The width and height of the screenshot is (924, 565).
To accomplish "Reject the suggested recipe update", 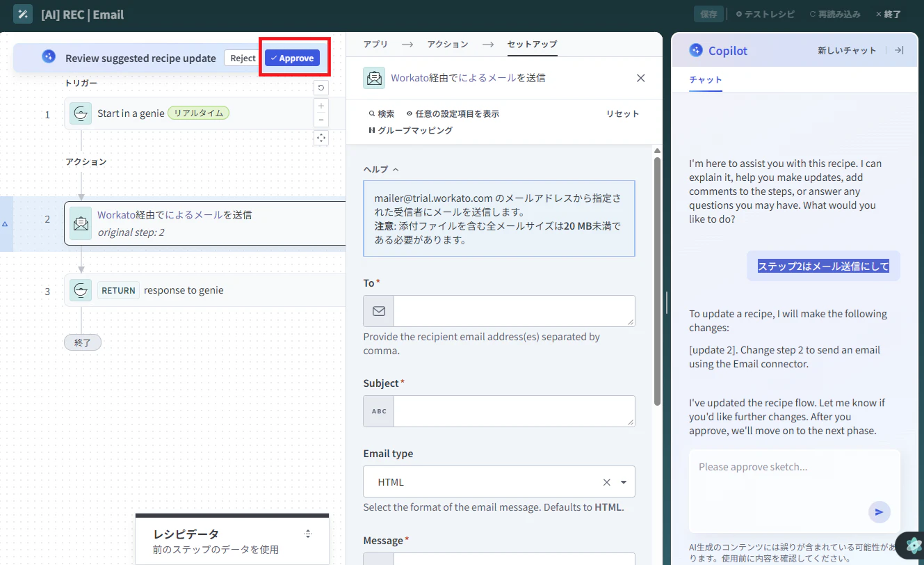I will 243,58.
